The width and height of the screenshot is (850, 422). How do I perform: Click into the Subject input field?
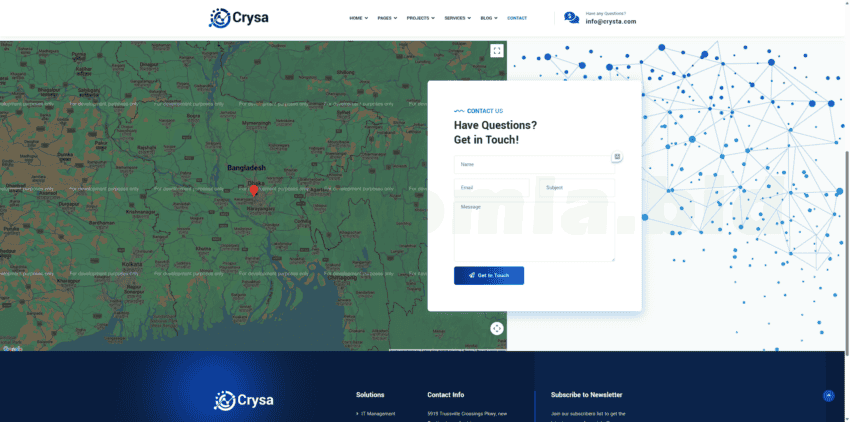coord(577,187)
